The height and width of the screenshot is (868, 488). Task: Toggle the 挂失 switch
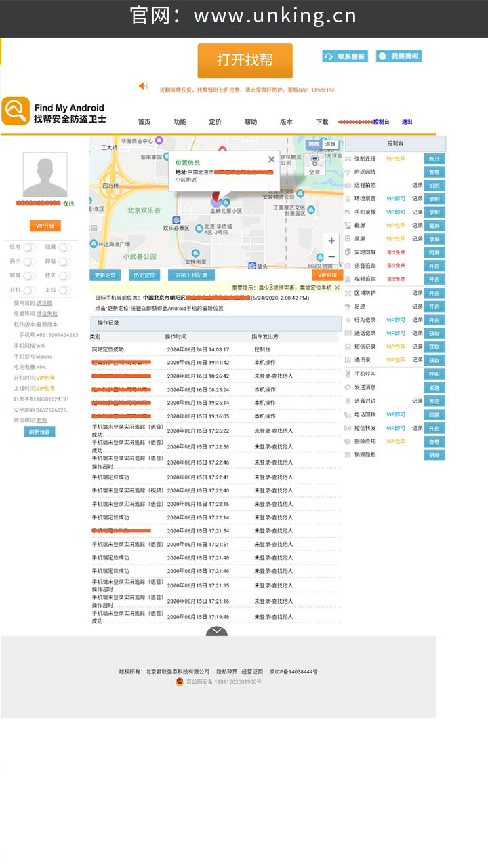pos(64,276)
